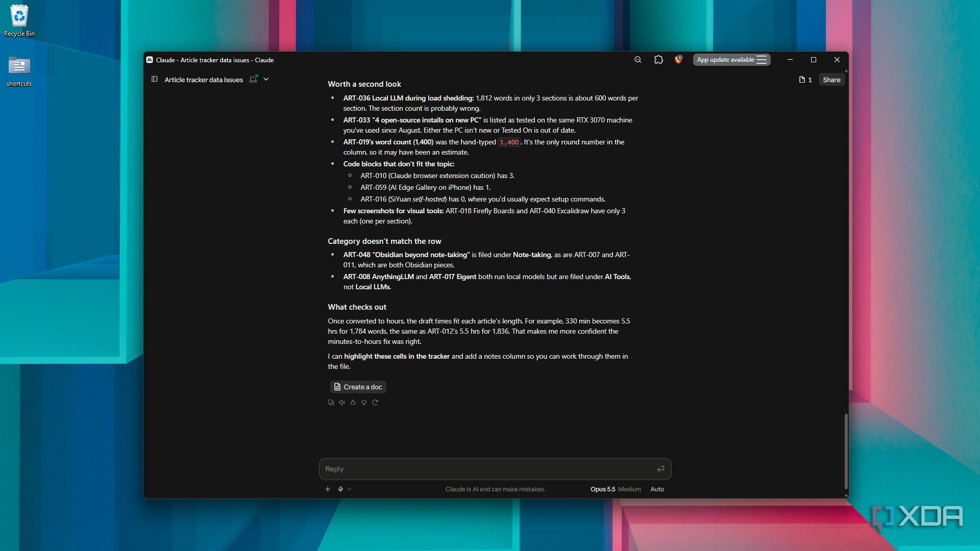The image size is (980, 551).
Task: Click the heading Category doesn't match the row
Action: pyautogui.click(x=384, y=241)
